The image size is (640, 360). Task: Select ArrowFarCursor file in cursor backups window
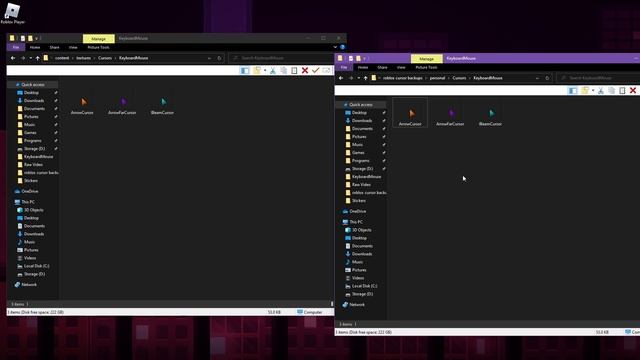[x=450, y=117]
